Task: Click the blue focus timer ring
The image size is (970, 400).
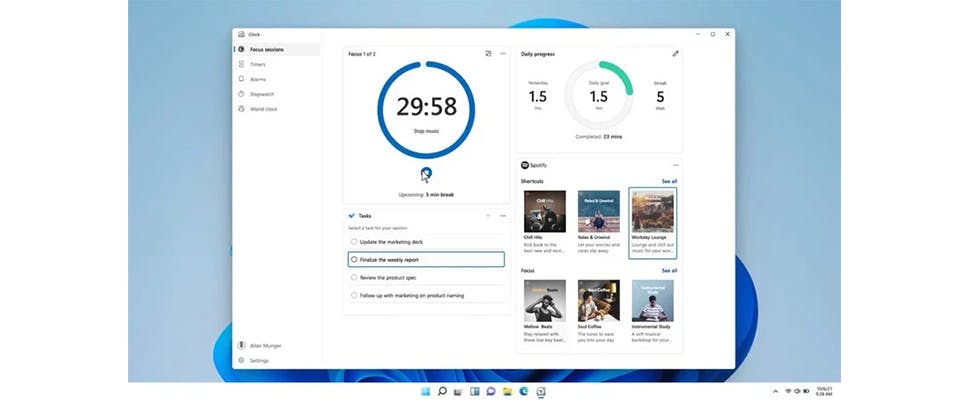Action: 426,109
